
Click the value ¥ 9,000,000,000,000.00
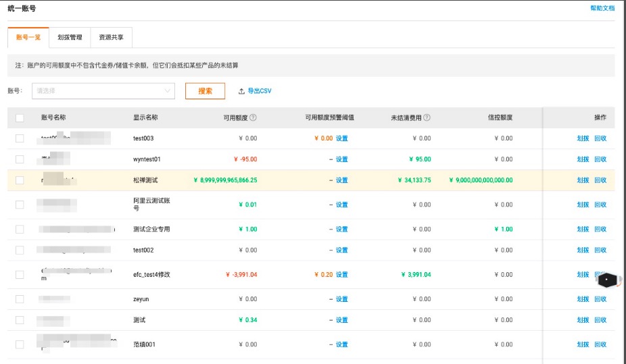click(x=481, y=180)
